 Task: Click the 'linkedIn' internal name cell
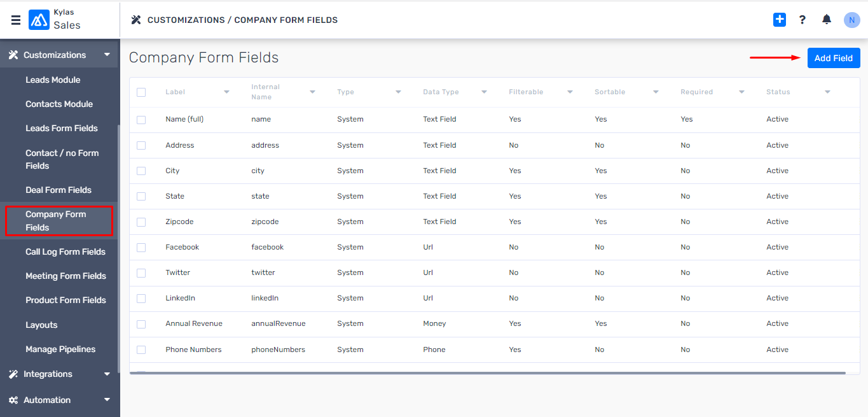tap(265, 298)
